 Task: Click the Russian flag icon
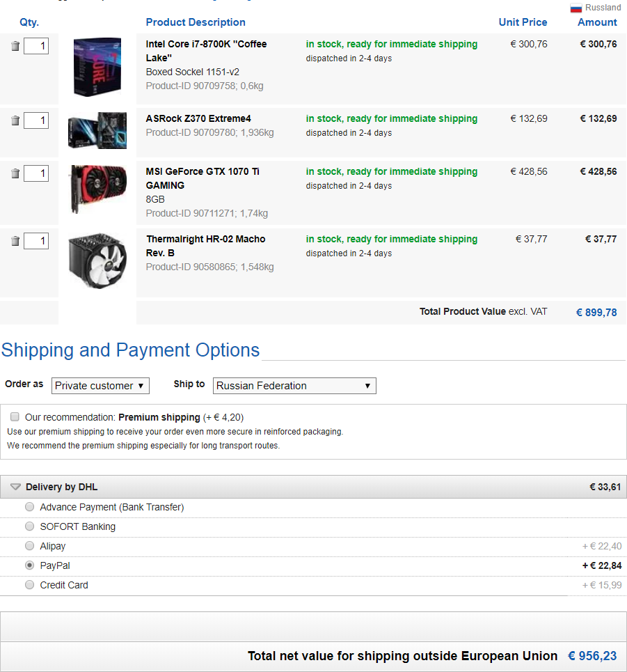pyautogui.click(x=576, y=8)
